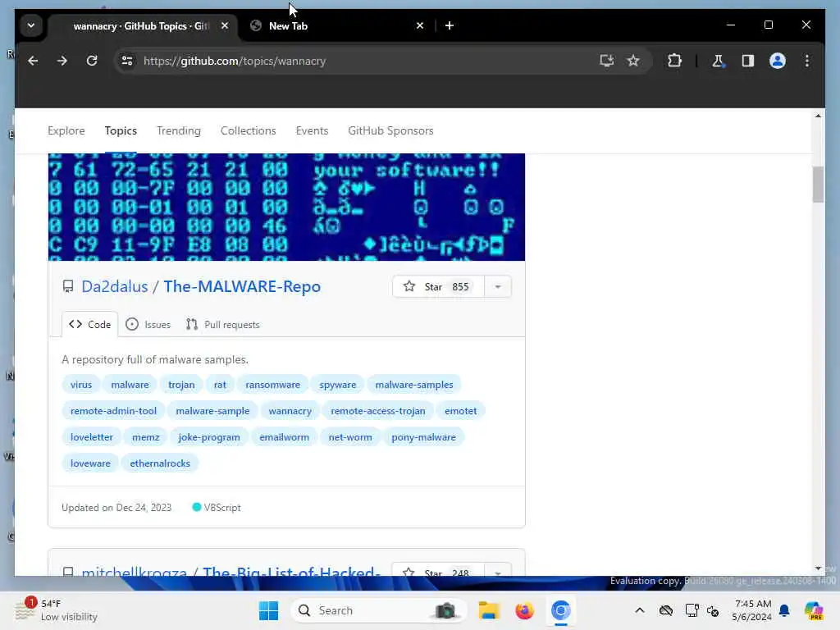Open the malware-sample topic tag
Viewport: 840px width, 630px height.
[x=212, y=411]
